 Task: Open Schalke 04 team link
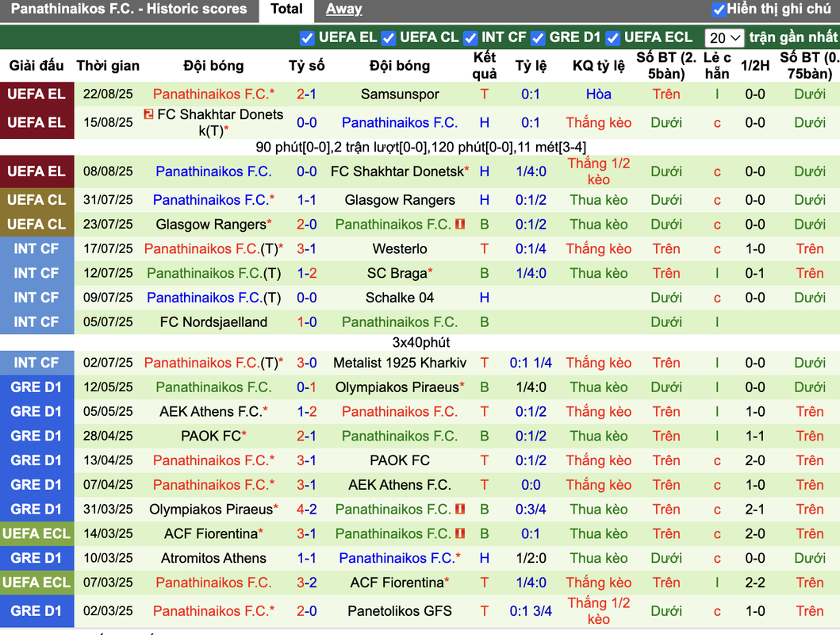pyautogui.click(x=400, y=298)
